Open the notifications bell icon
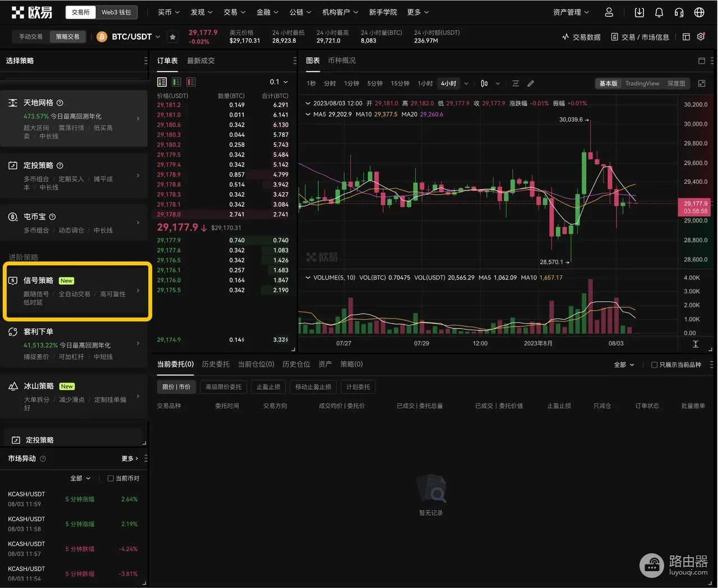Screen dimensions: 718x588 659,12
